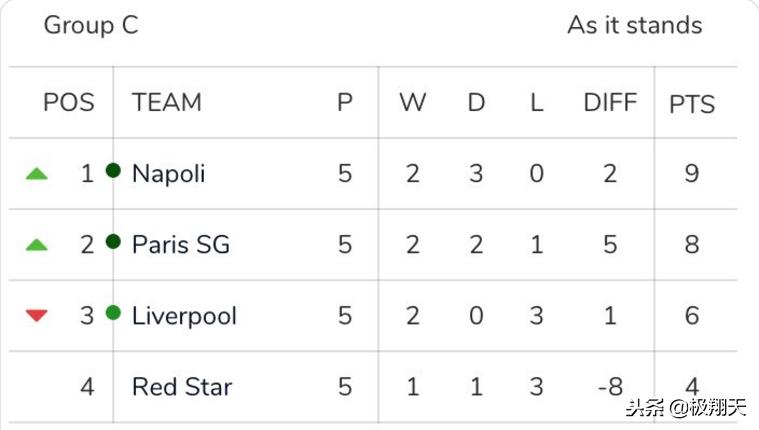Screen dimensions: 759x430
Task: Click the dark green dot next to Napoli
Action: pos(113,170)
